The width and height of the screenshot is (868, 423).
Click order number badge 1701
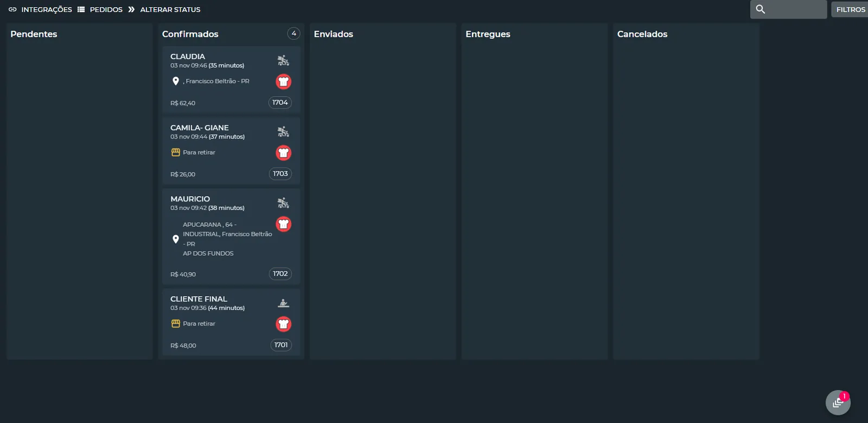pos(281,345)
